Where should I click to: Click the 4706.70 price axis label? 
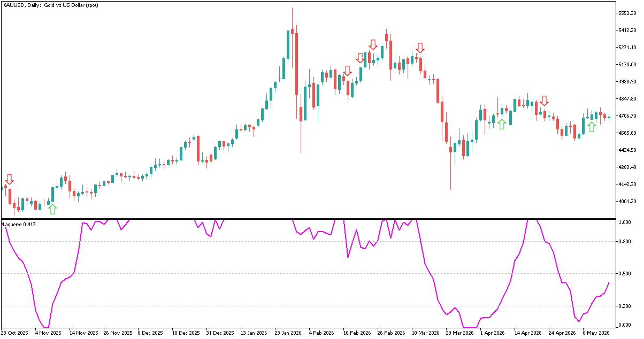pos(628,116)
